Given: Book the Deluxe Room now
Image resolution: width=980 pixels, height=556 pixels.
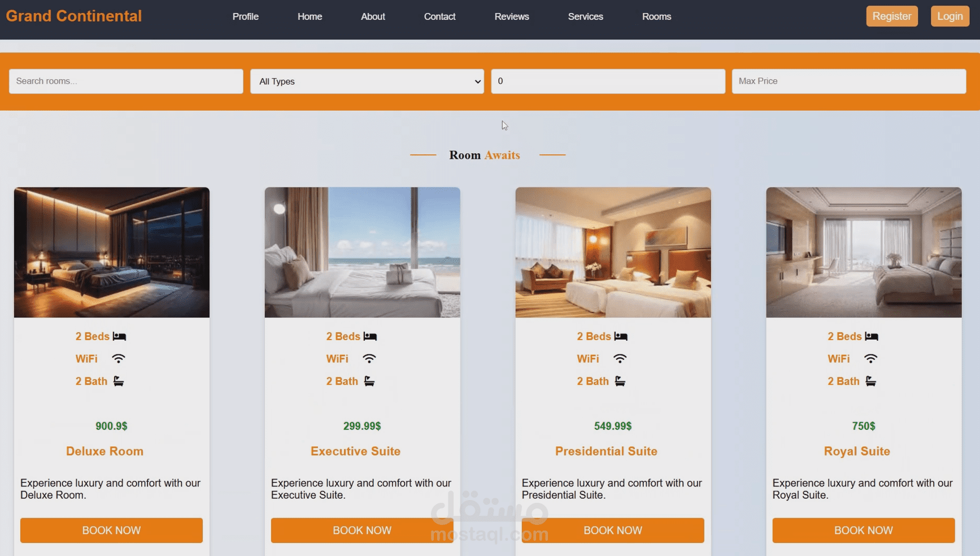Looking at the screenshot, I should click(x=111, y=531).
